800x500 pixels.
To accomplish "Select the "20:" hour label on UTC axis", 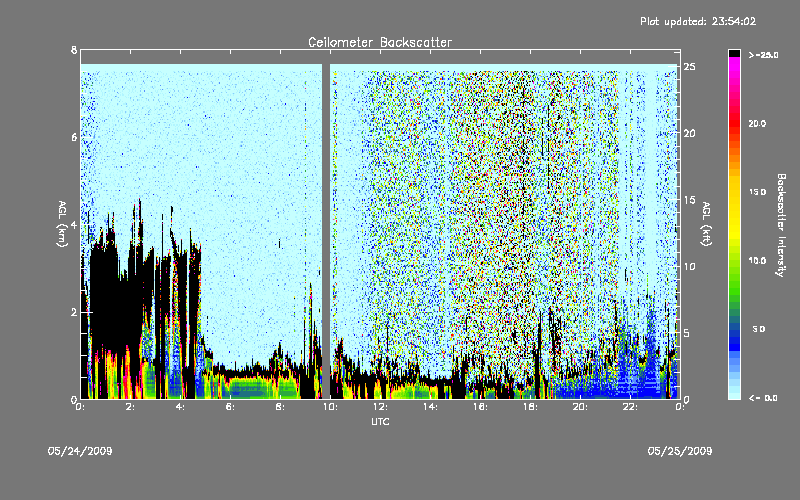I will pos(580,407).
